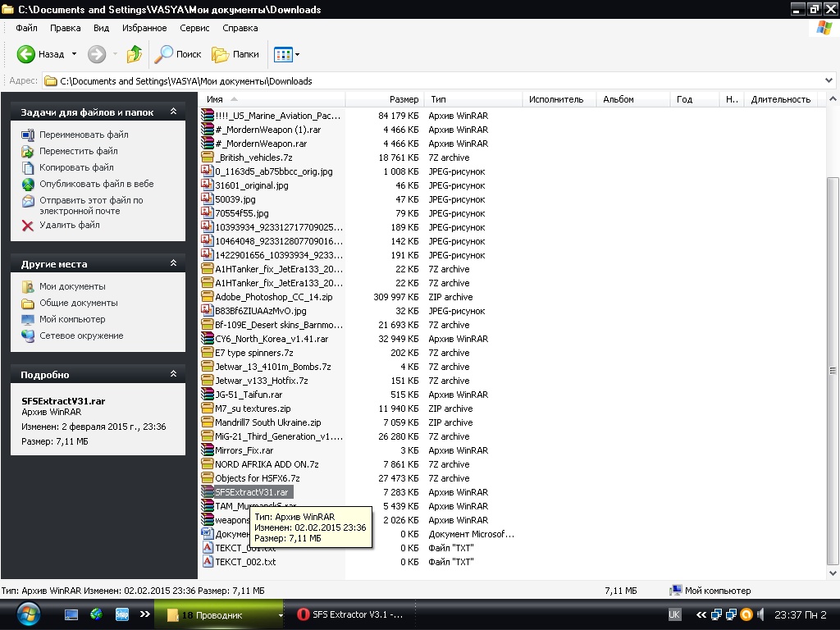Click the Up folder toolbar icon

point(135,54)
